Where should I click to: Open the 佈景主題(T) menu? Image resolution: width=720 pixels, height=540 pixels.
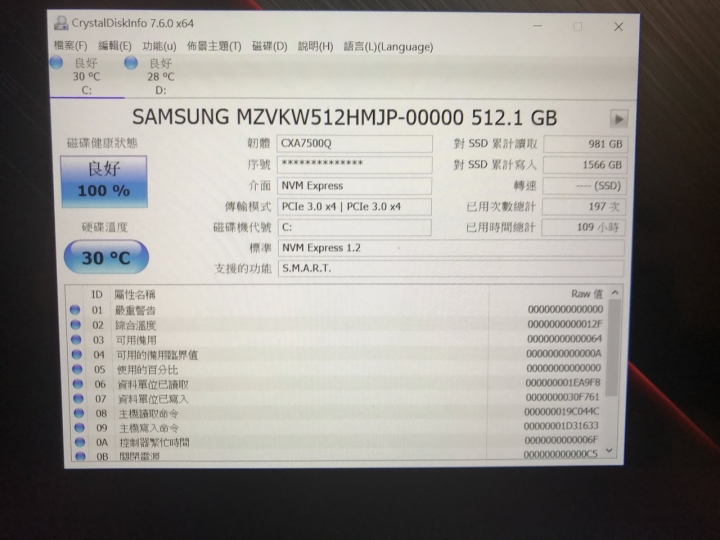tap(214, 46)
